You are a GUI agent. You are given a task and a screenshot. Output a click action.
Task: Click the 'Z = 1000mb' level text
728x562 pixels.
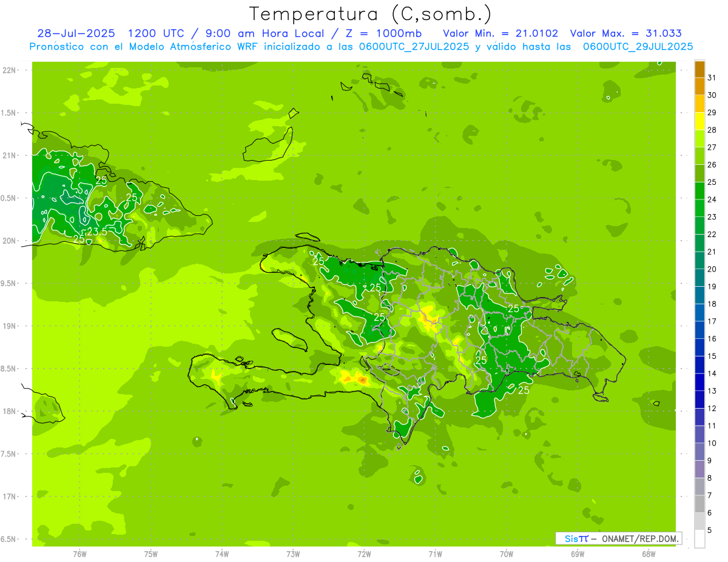tap(384, 33)
